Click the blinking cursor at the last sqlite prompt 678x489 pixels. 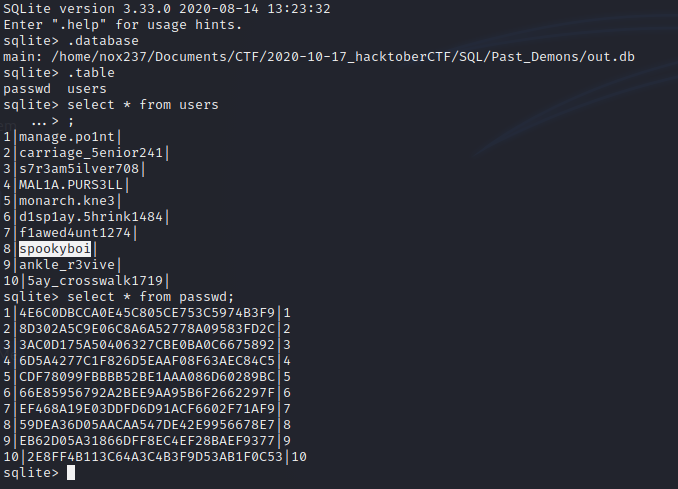coord(71,473)
